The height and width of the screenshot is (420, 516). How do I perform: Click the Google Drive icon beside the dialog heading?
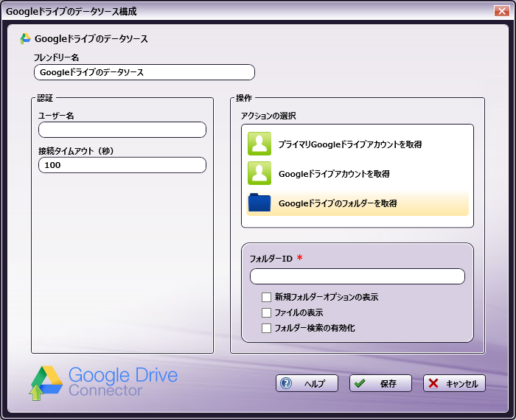(25, 39)
